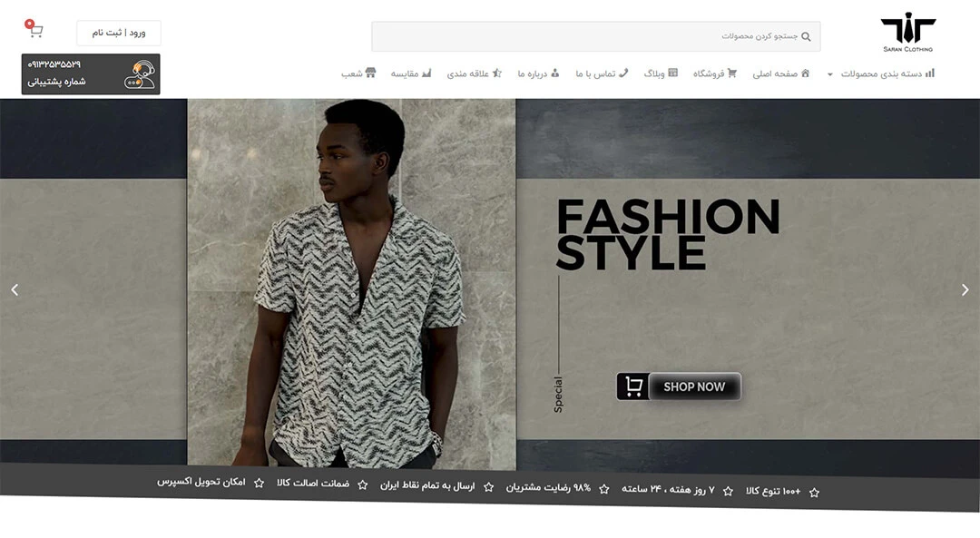The image size is (980, 538).
Task: Open the تماس با ما page
Action: [x=601, y=73]
